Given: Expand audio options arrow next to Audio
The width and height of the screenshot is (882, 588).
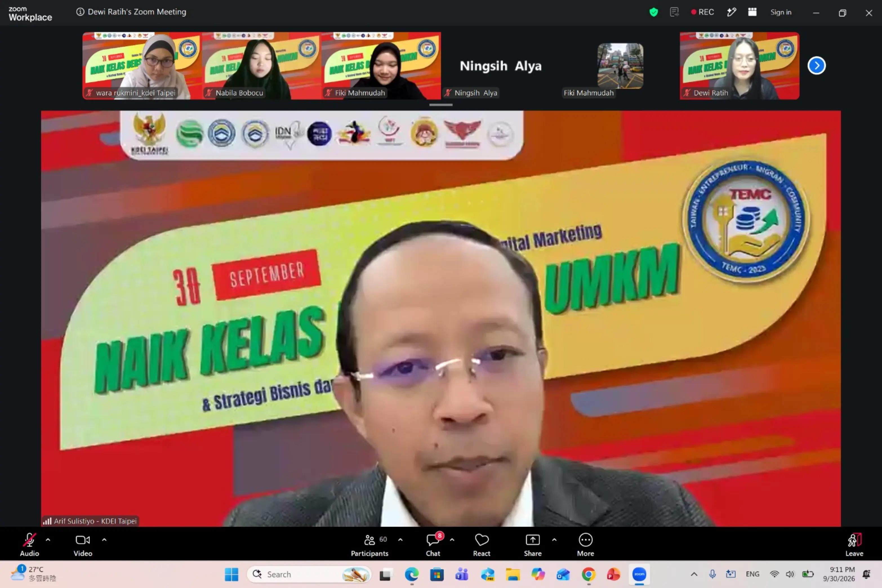Looking at the screenshot, I should [48, 540].
